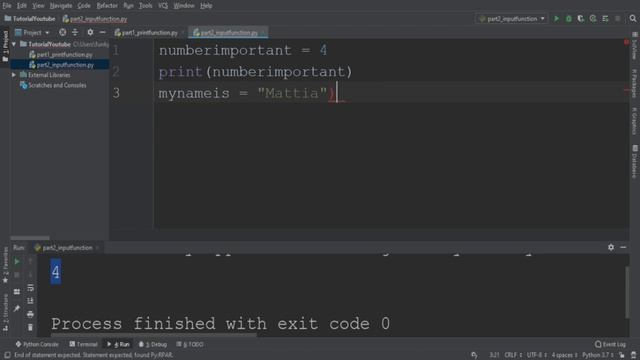Open the Project view selector dropdown
This screenshot has width=640, height=360.
pyautogui.click(x=32, y=32)
